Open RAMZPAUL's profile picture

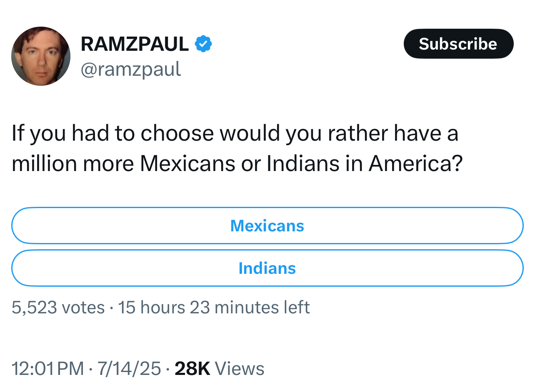[41, 56]
